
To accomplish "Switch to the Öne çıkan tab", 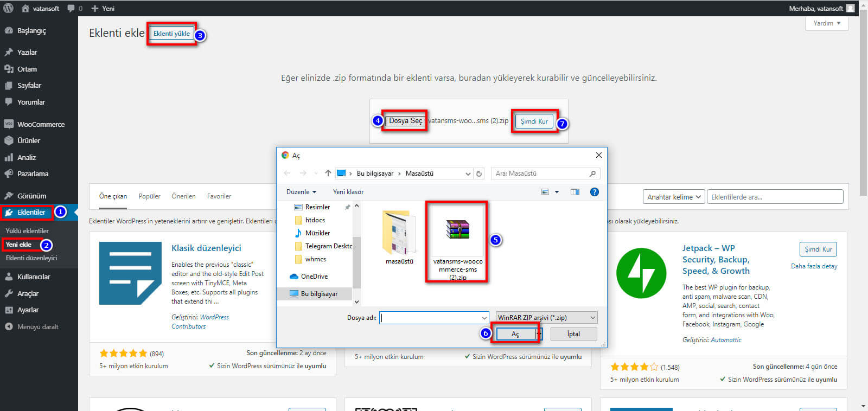I will (113, 196).
